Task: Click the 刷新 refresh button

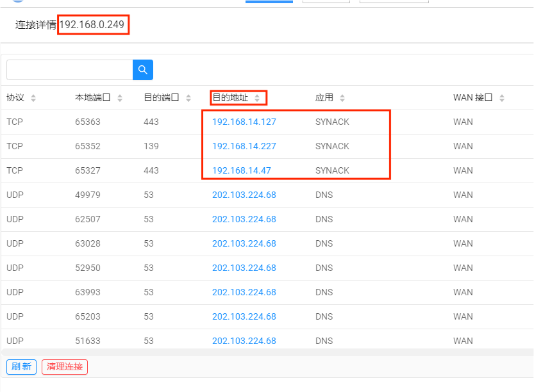Action: pos(21,366)
